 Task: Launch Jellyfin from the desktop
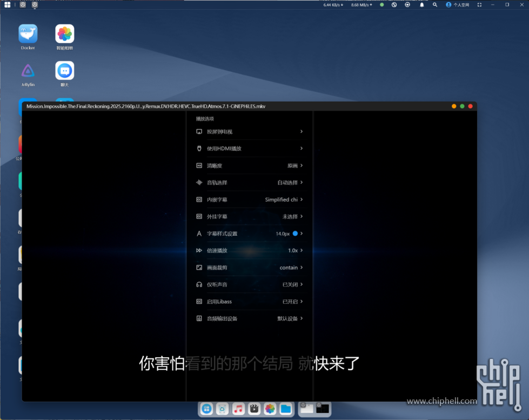[x=28, y=71]
